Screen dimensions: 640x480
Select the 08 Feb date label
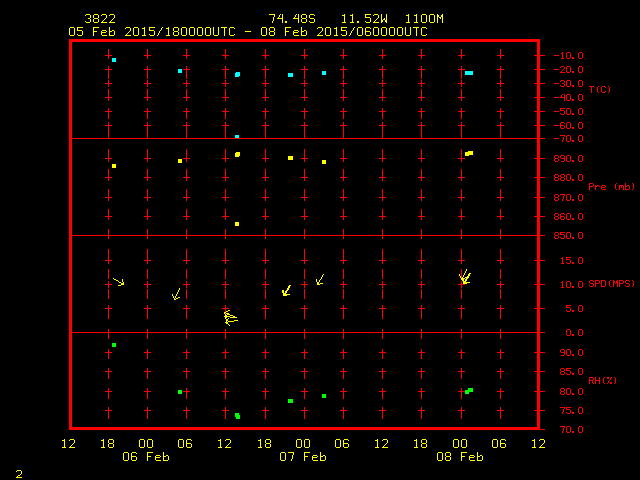(460, 457)
